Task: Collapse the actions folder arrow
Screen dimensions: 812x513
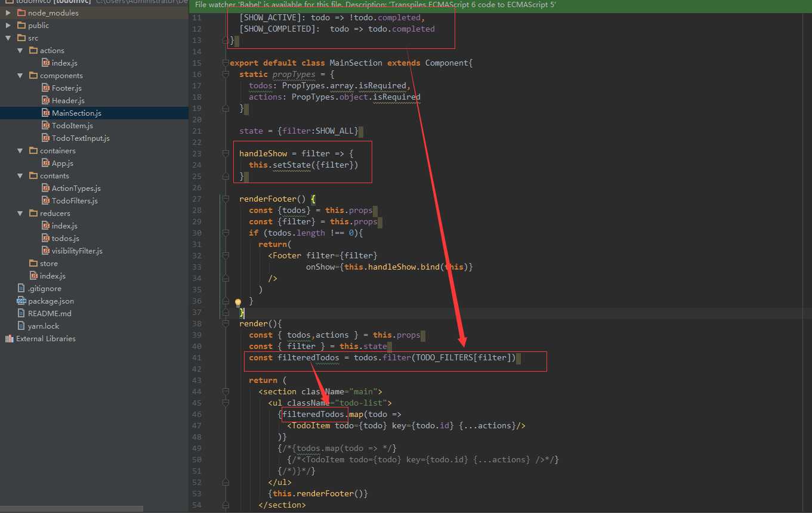Action: tap(20, 50)
